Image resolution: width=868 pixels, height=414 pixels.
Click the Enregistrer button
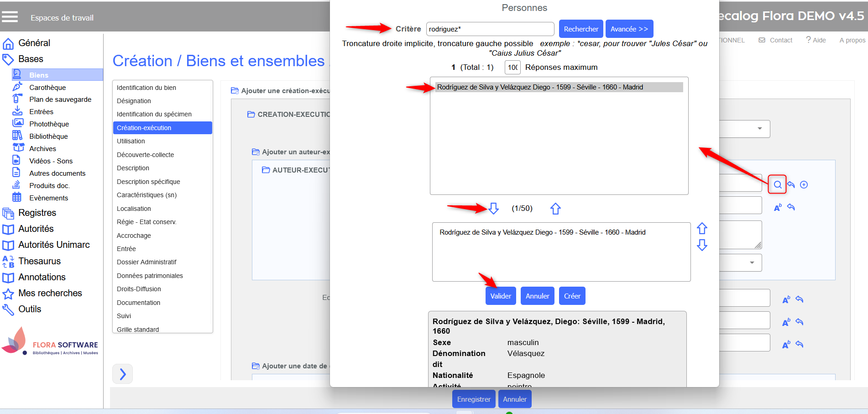point(474,399)
